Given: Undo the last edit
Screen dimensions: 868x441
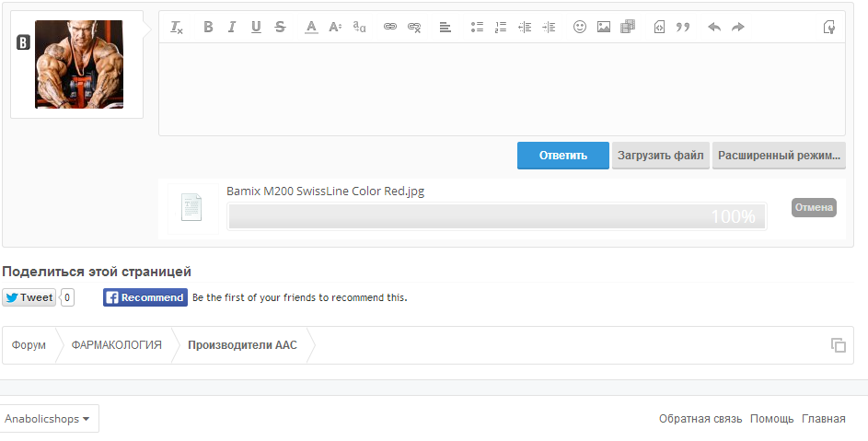Looking at the screenshot, I should [x=714, y=28].
